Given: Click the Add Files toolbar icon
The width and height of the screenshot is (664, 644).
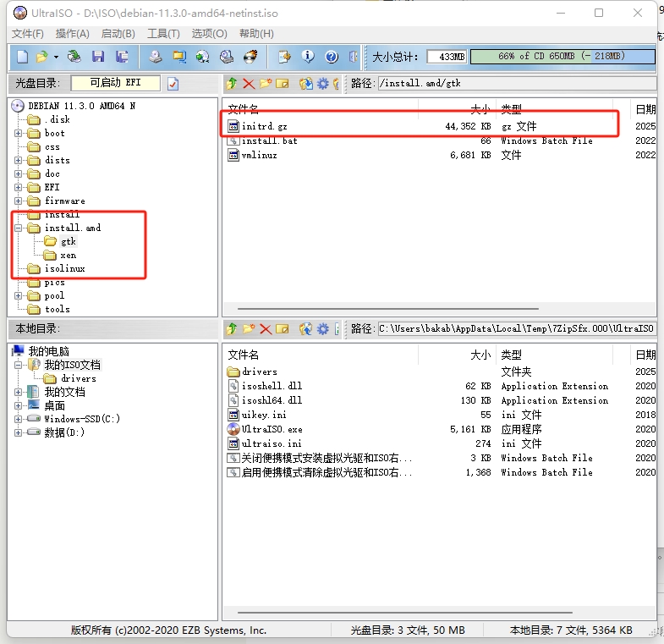Looking at the screenshot, I should tap(284, 57).
